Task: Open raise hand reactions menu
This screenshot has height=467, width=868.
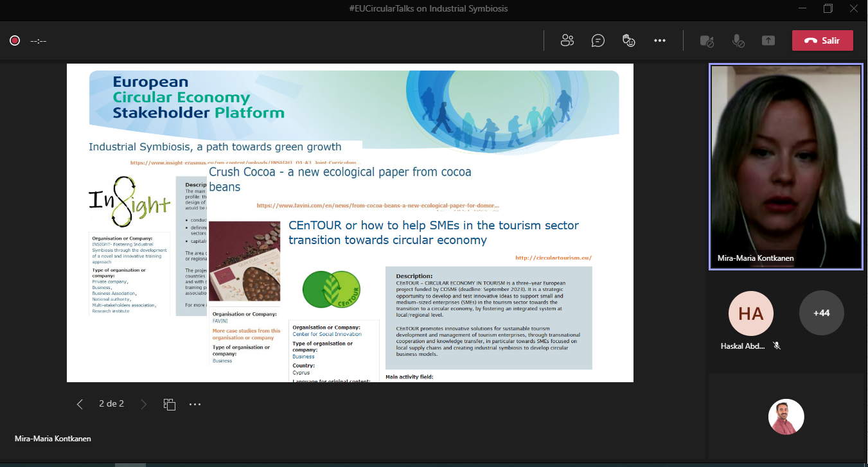Action: [x=629, y=40]
